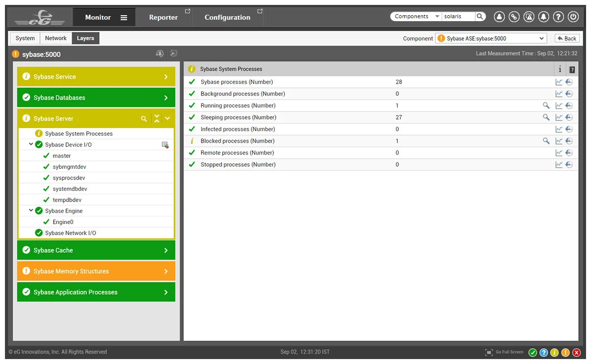Click the alarm bell icon next to sybase:5000
591x364 pixels.
tap(160, 54)
